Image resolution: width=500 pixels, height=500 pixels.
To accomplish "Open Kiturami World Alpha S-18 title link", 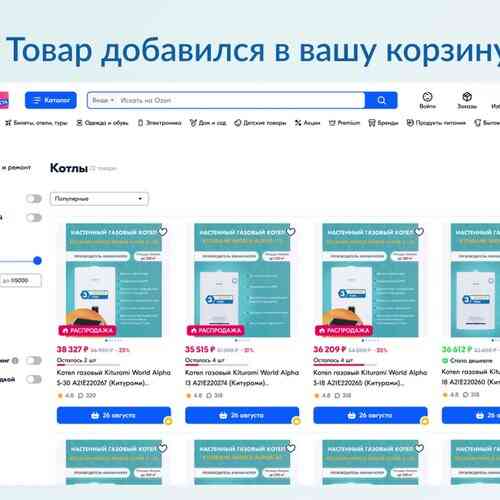I will tap(370, 377).
